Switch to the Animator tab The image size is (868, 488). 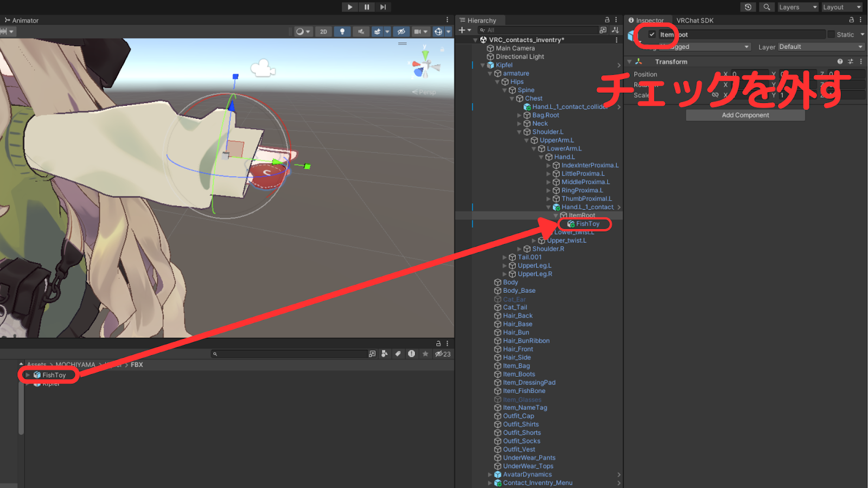(x=22, y=21)
